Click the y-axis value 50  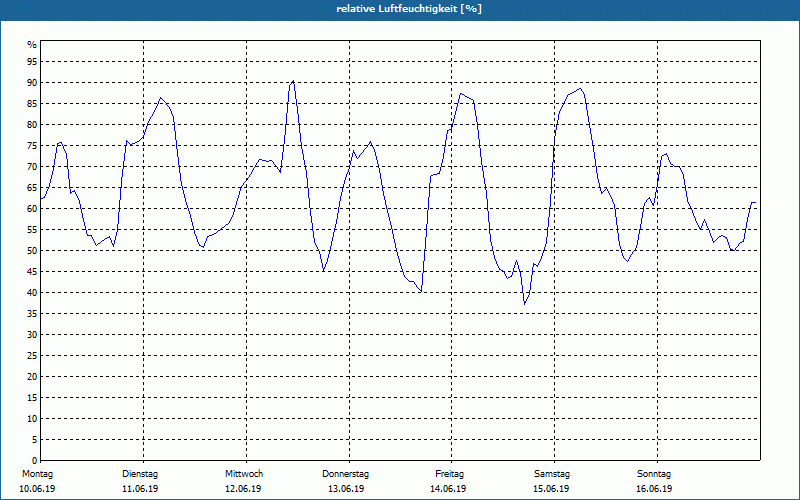tap(32, 251)
